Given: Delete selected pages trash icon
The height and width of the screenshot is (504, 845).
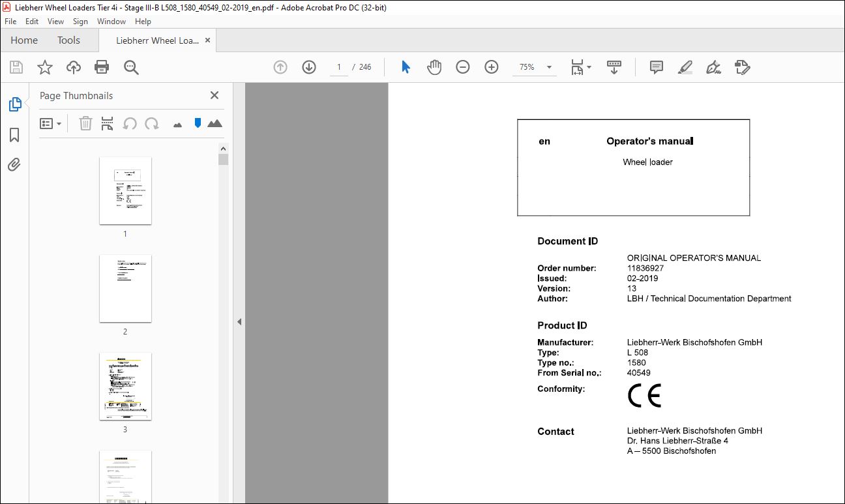Looking at the screenshot, I should 85,123.
